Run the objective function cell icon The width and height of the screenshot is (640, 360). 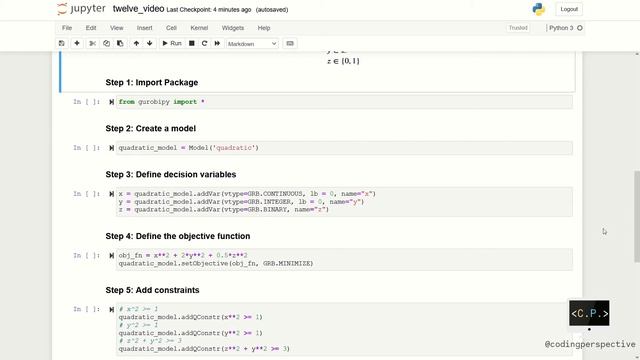click(111, 256)
